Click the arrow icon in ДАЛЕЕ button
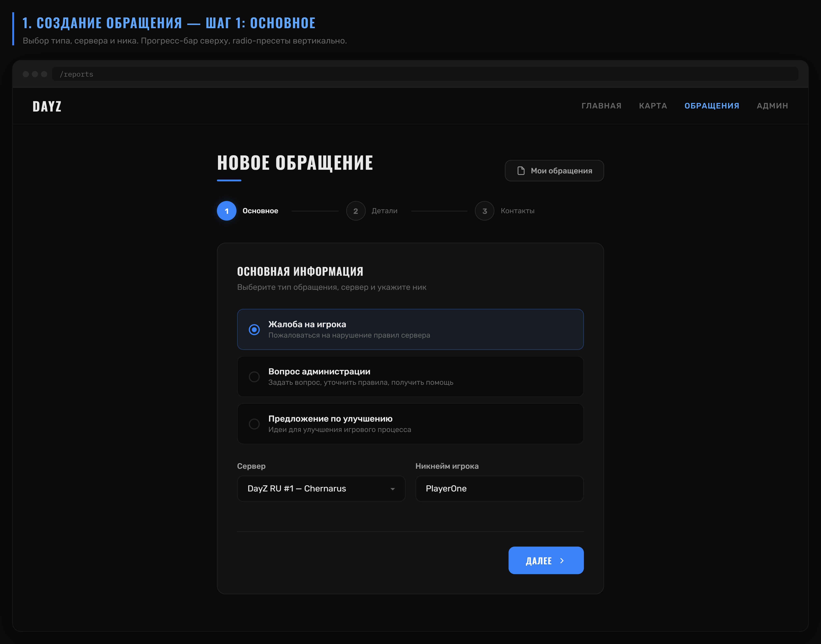This screenshot has width=821, height=644. click(x=562, y=561)
